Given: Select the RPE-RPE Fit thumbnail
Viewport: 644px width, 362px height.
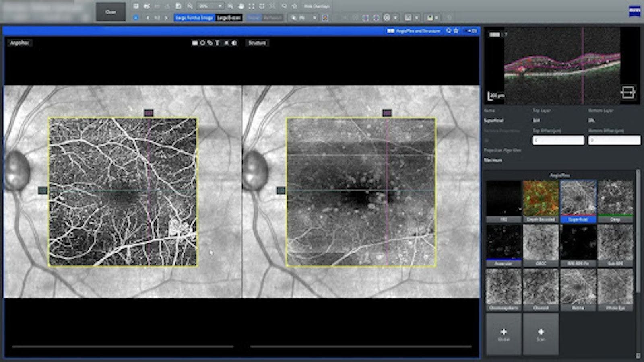Looking at the screenshot, I should 578,245.
